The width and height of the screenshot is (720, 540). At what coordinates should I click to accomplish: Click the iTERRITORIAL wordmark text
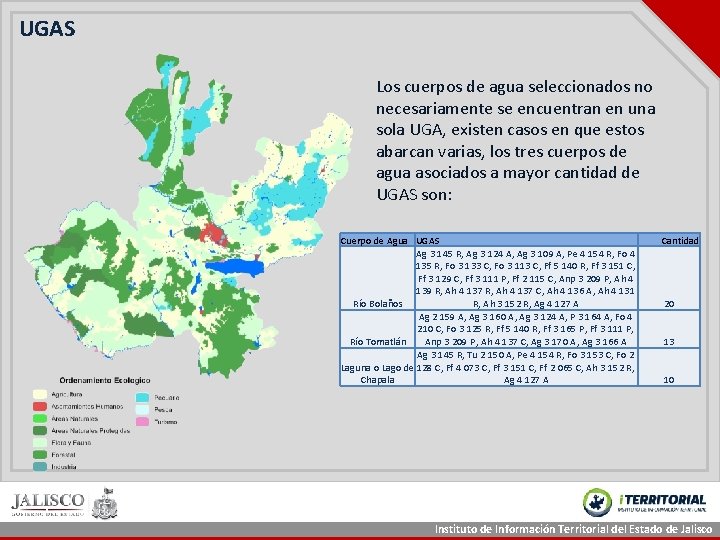coord(662,500)
